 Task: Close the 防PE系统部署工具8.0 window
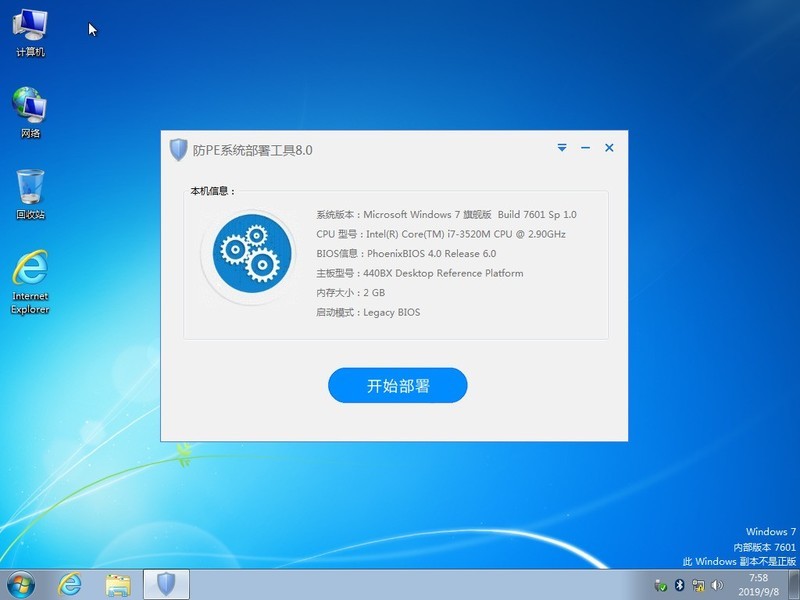coord(609,148)
